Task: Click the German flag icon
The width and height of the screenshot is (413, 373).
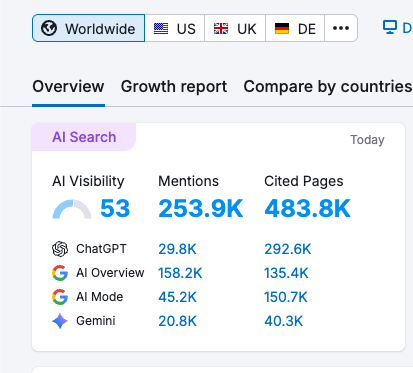Action: [x=282, y=28]
